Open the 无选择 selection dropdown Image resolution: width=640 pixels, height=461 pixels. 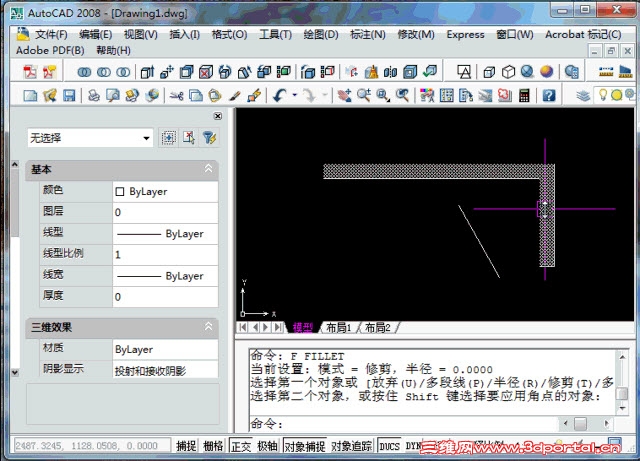point(90,138)
